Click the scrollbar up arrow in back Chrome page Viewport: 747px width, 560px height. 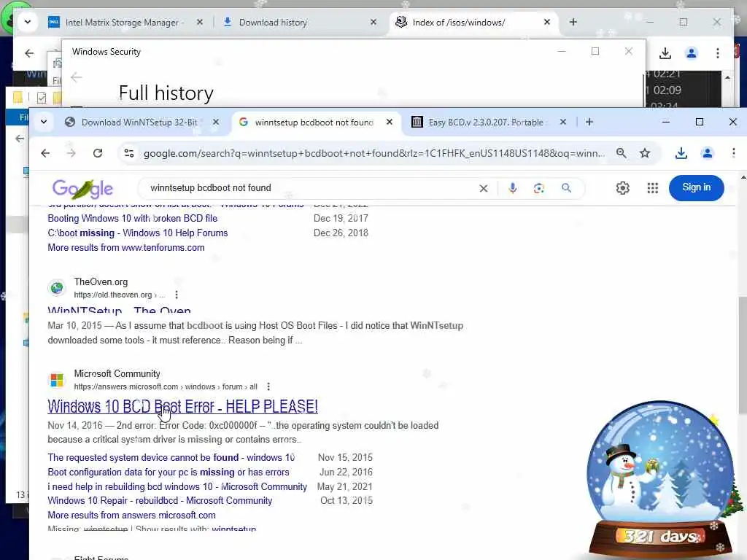pyautogui.click(x=727, y=77)
